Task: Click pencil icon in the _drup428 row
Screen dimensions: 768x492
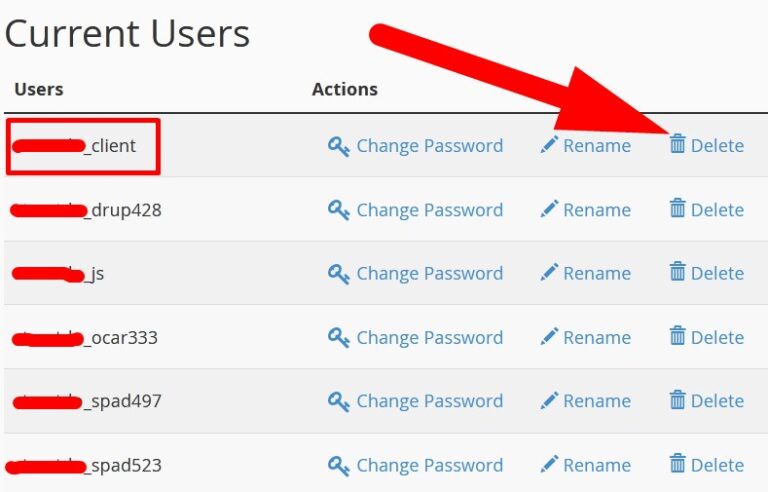Action: coord(548,209)
